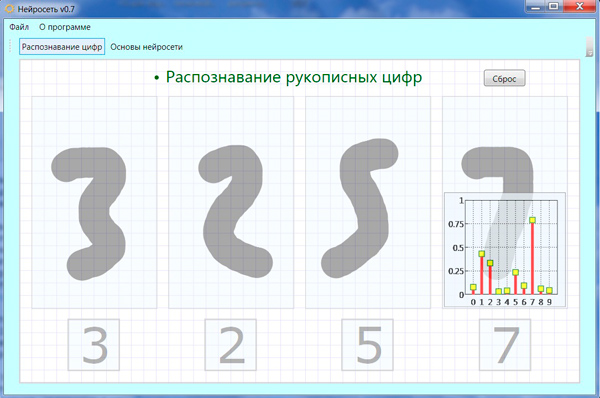The width and height of the screenshot is (600, 398).
Task: Click the Нейросеть v0.7 app icon in title bar
Action: 10,9
